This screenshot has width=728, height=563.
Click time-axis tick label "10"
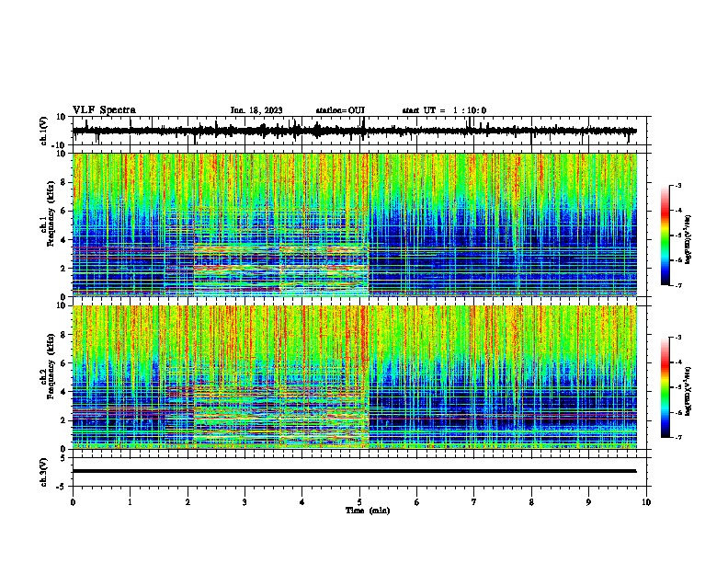click(x=646, y=502)
